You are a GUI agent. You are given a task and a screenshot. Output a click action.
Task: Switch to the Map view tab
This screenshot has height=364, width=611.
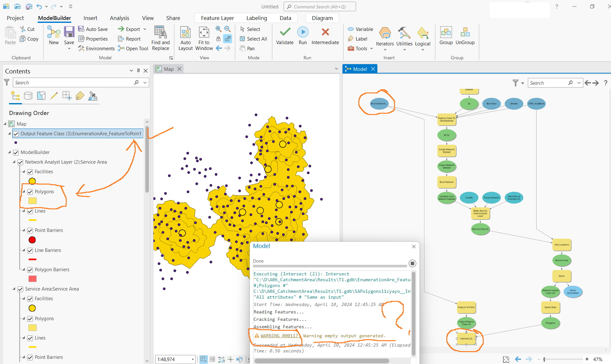[x=169, y=69]
